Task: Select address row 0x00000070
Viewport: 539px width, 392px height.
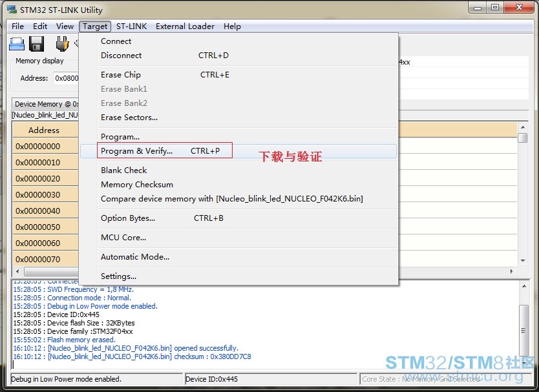Action: [45, 259]
